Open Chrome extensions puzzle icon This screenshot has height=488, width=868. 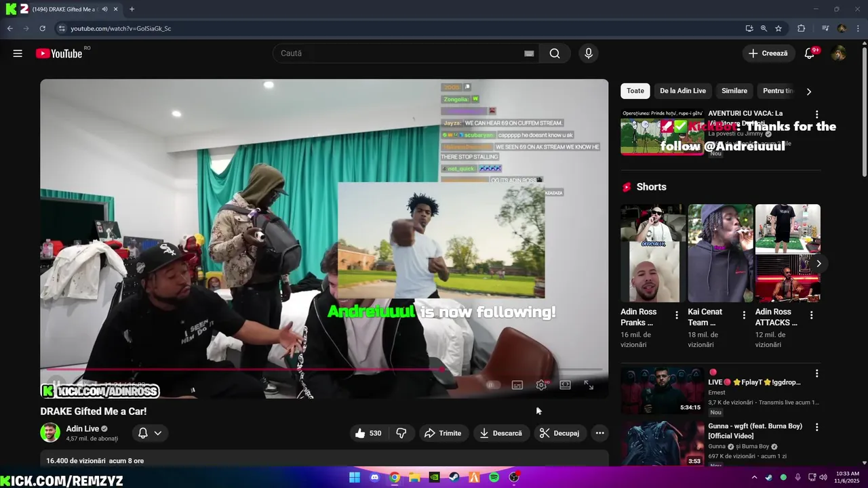click(801, 28)
